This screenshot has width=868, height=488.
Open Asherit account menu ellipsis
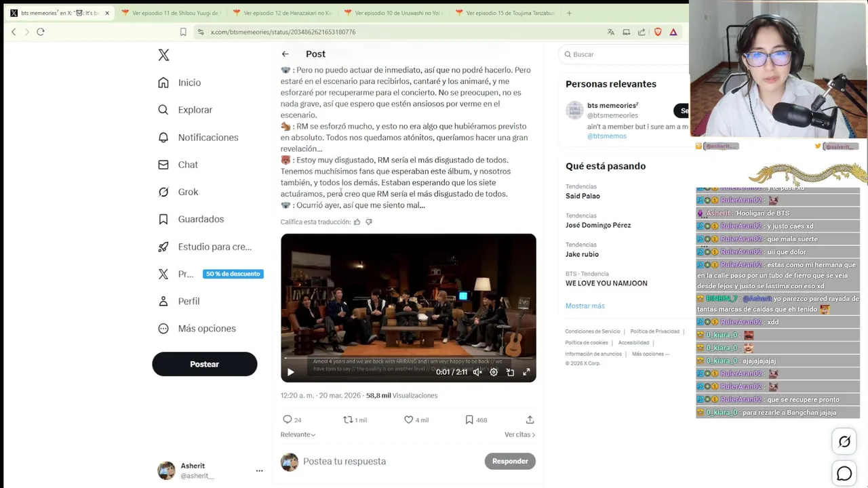pos(259,470)
